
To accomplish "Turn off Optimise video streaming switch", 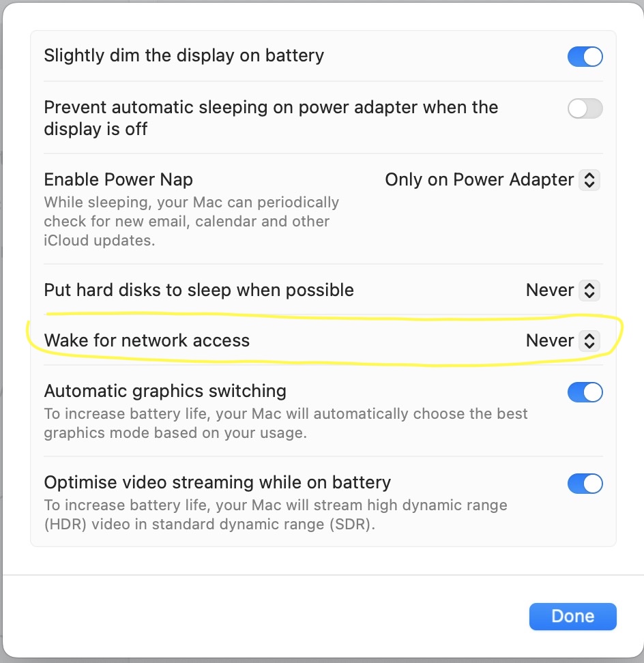I will [x=585, y=484].
